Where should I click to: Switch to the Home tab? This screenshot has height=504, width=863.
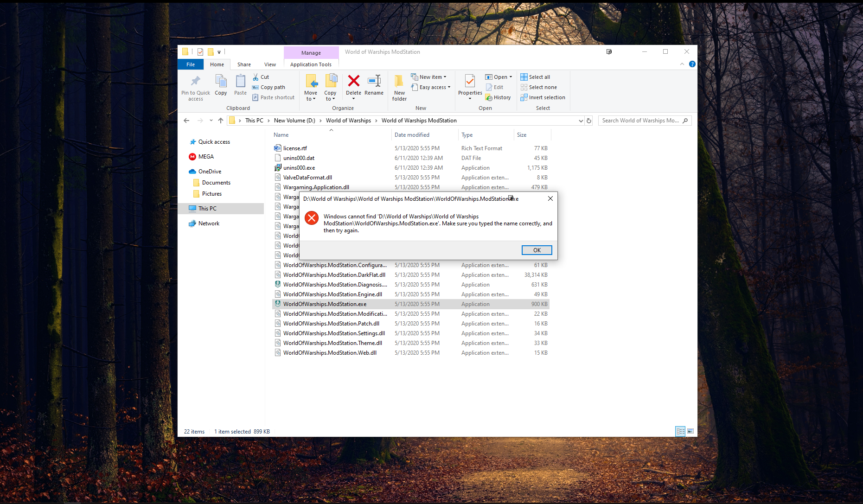point(217,64)
